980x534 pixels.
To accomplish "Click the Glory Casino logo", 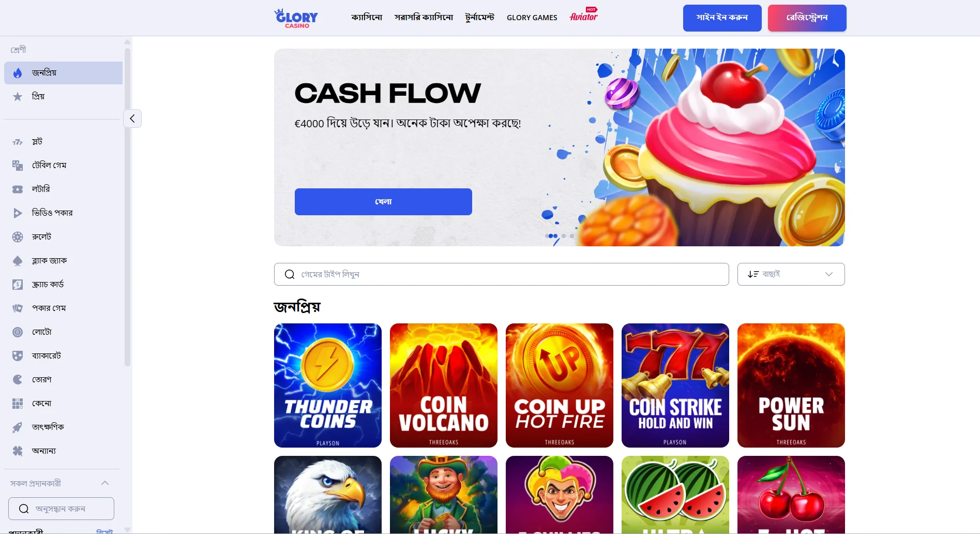I will tap(296, 18).
